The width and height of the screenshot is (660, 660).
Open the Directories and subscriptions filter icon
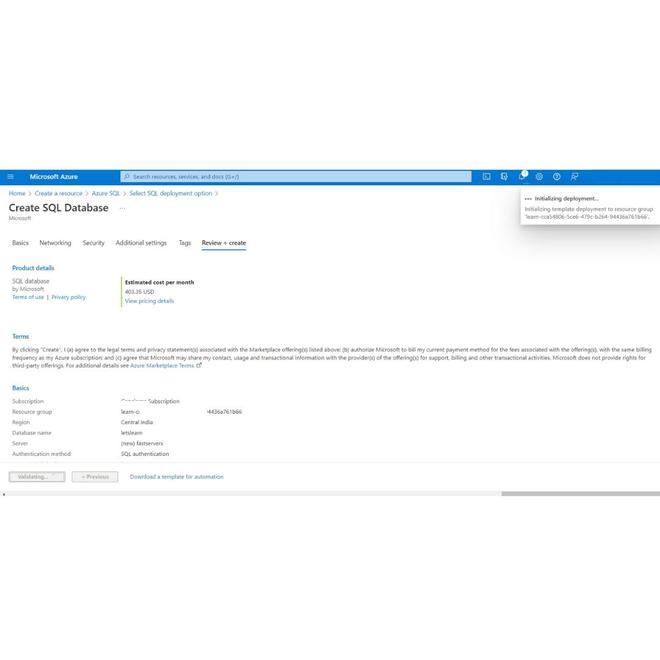(x=504, y=177)
